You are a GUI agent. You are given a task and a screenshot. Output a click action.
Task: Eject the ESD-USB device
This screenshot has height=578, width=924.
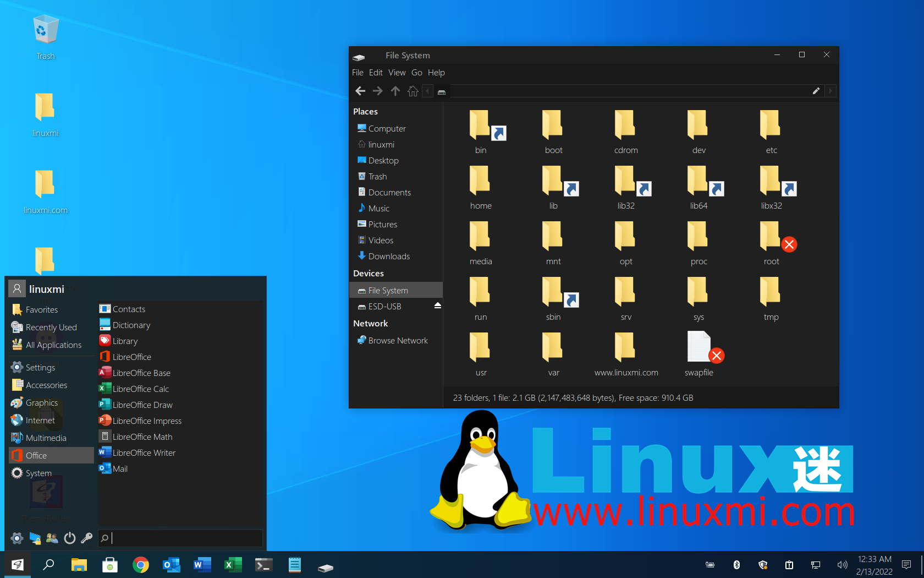(438, 306)
